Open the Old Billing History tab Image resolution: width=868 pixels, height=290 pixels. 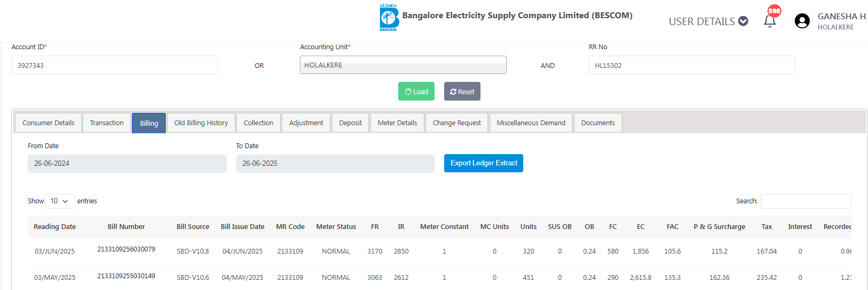click(201, 123)
